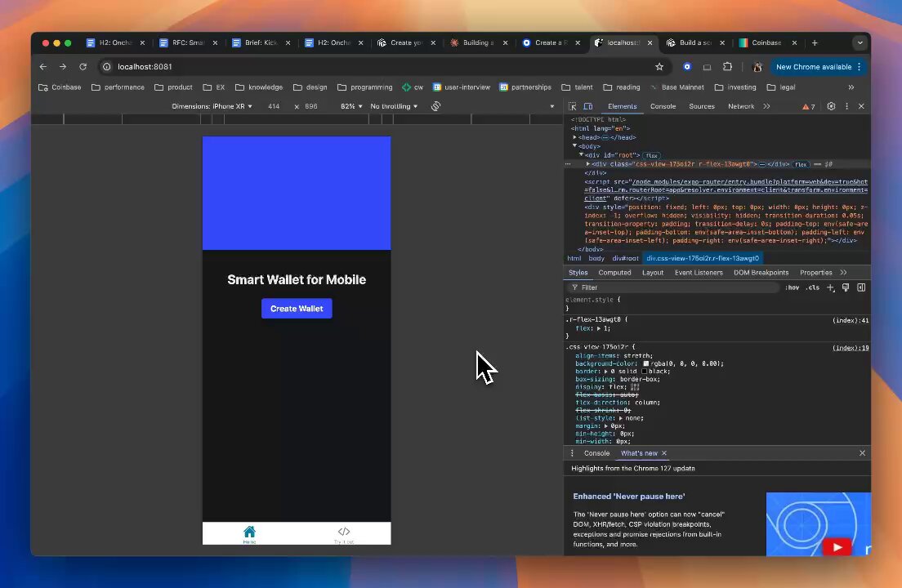The width and height of the screenshot is (902, 588).
Task: Open the Chrome extensions puzzle icon
Action: (x=727, y=67)
